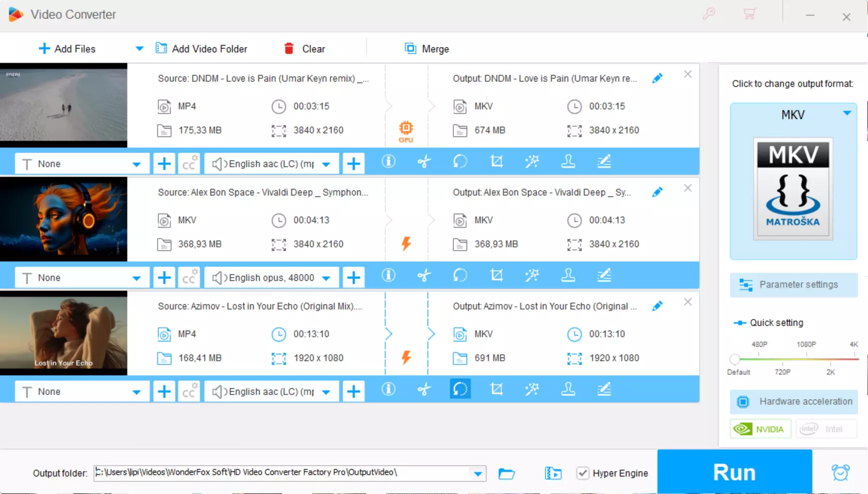Viewport: 868px width, 494px height.
Task: Click the Default quick setting slider handle
Action: click(734, 359)
